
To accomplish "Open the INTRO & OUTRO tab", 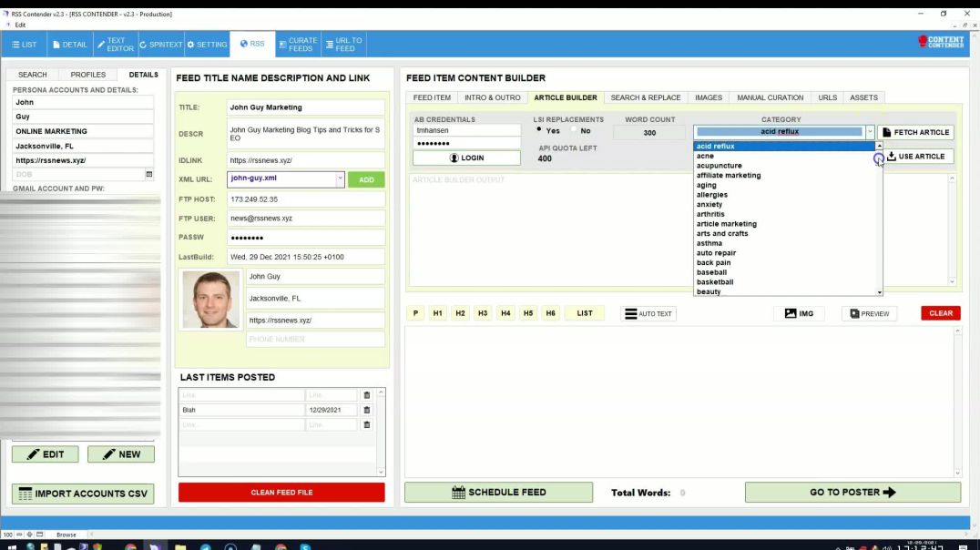I will pyautogui.click(x=493, y=97).
